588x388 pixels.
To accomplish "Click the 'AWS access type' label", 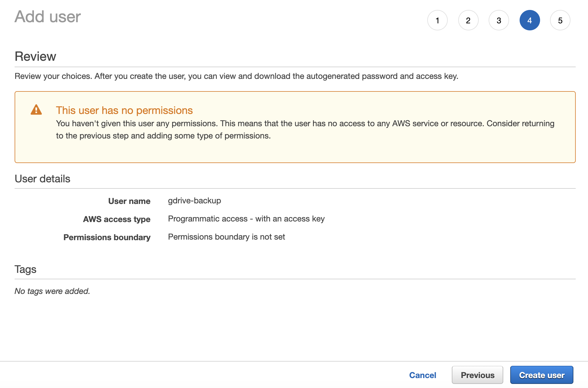I will (x=117, y=219).
